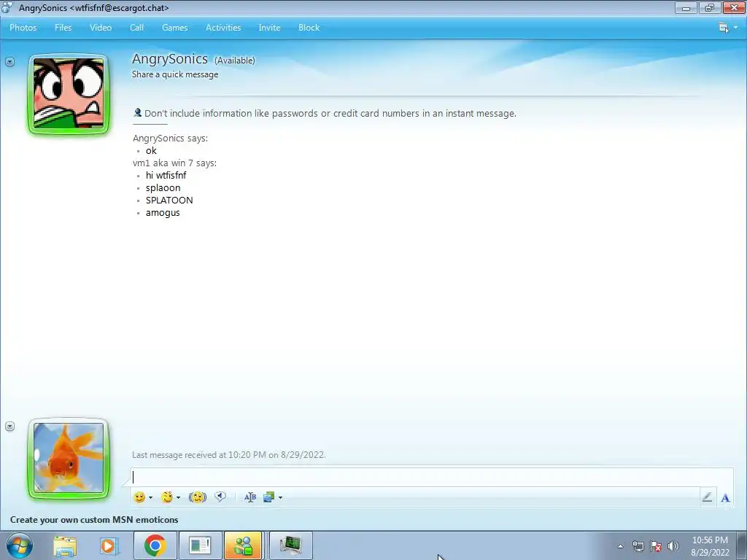Send a nudge with the shaking smiley icon
Screen dimensions: 747x560
point(197,497)
